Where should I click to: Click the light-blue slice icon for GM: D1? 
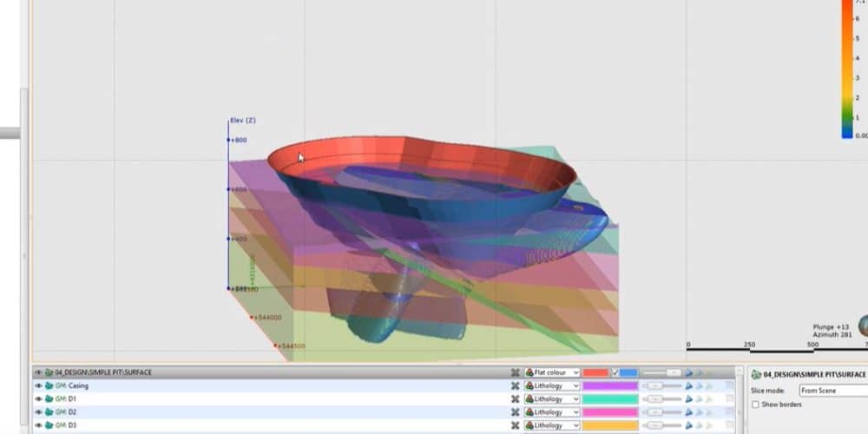point(699,399)
